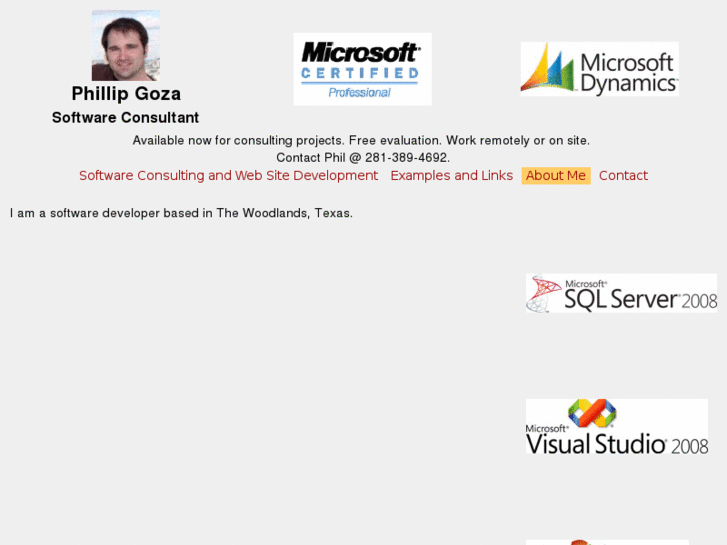Click the Microsoft Dynamics logo

(599, 69)
